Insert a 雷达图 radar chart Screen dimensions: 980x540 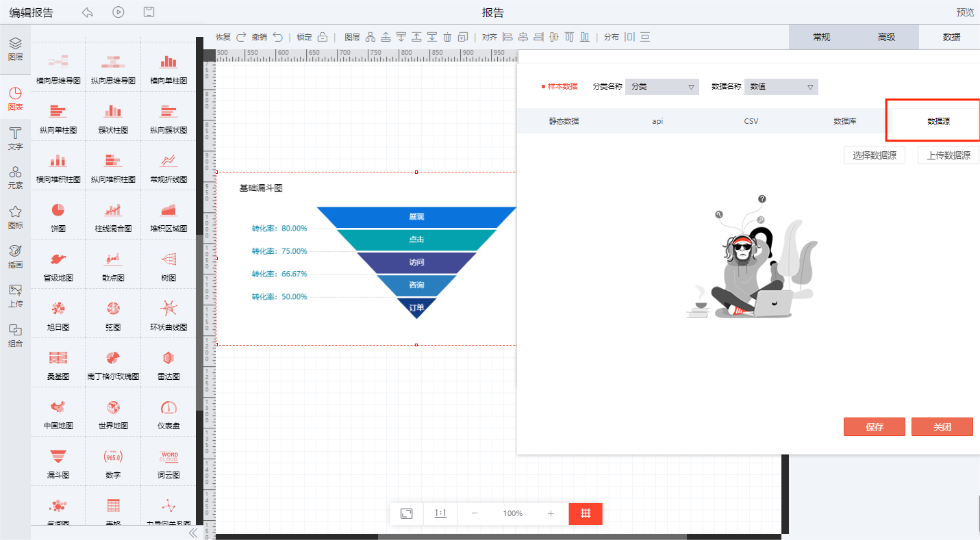168,365
